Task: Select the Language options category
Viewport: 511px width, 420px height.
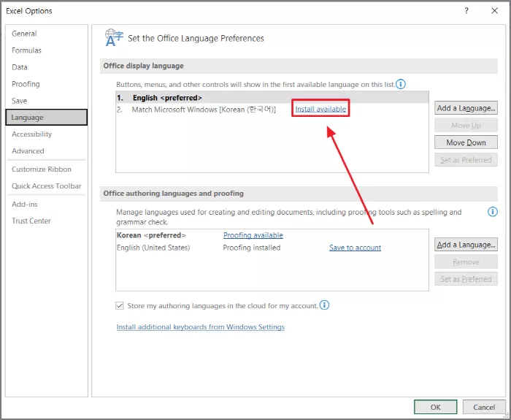Action: (46, 118)
